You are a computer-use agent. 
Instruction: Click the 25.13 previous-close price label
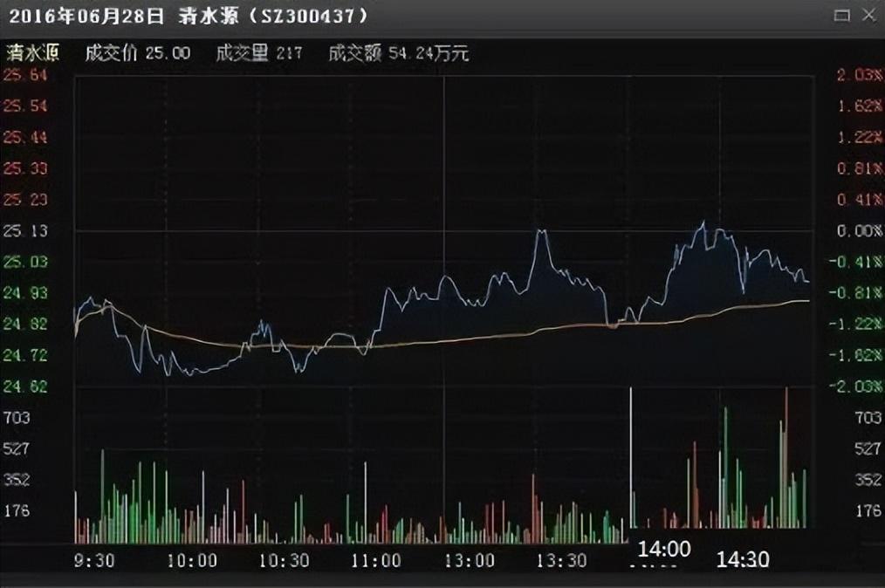25,230
